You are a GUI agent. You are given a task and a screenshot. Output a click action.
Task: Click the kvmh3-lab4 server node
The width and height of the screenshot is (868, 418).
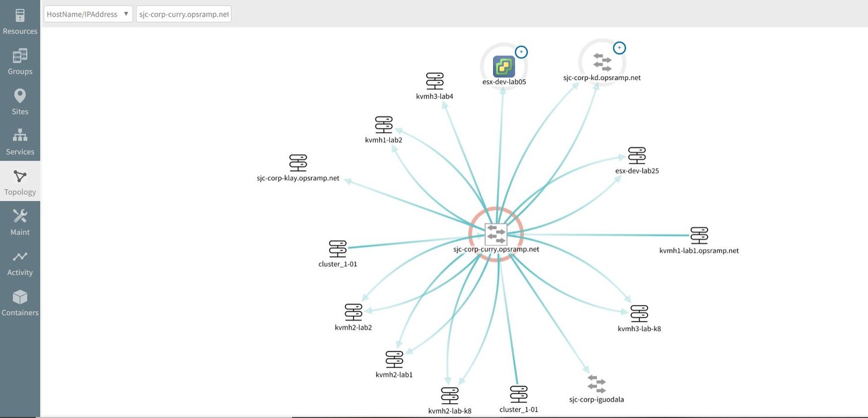[435, 81]
